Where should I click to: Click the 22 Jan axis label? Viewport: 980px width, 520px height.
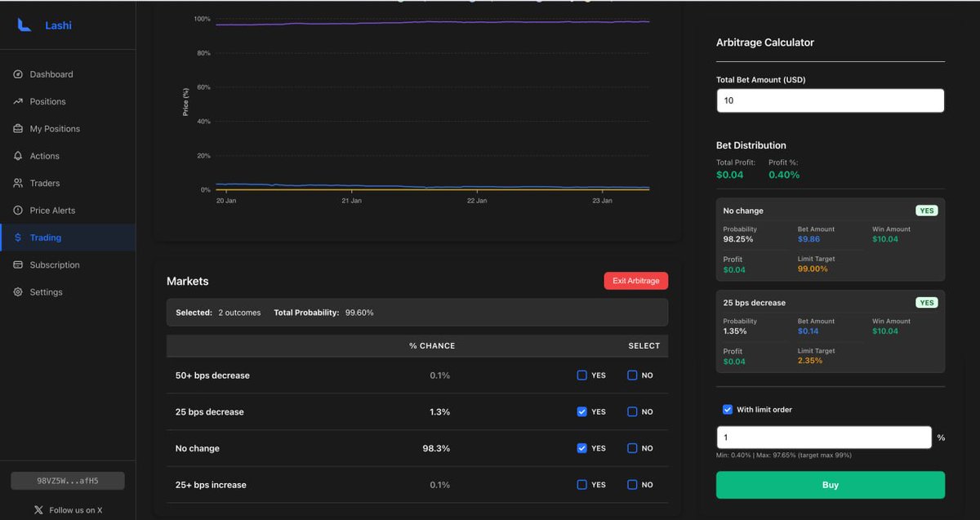(x=477, y=201)
